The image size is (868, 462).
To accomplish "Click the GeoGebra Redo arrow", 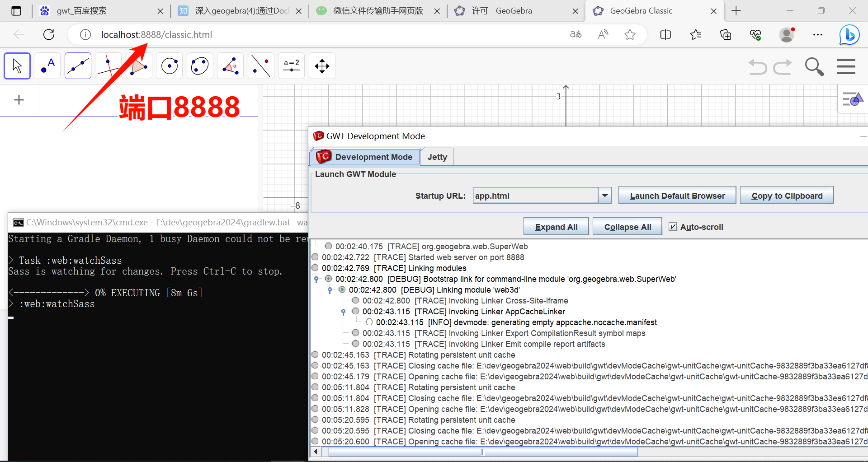I will click(x=783, y=67).
